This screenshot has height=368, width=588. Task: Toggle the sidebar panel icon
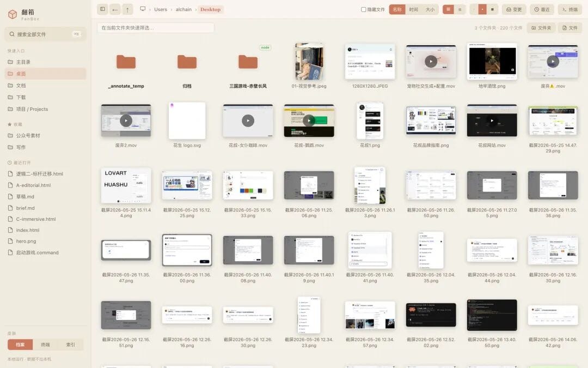click(102, 9)
